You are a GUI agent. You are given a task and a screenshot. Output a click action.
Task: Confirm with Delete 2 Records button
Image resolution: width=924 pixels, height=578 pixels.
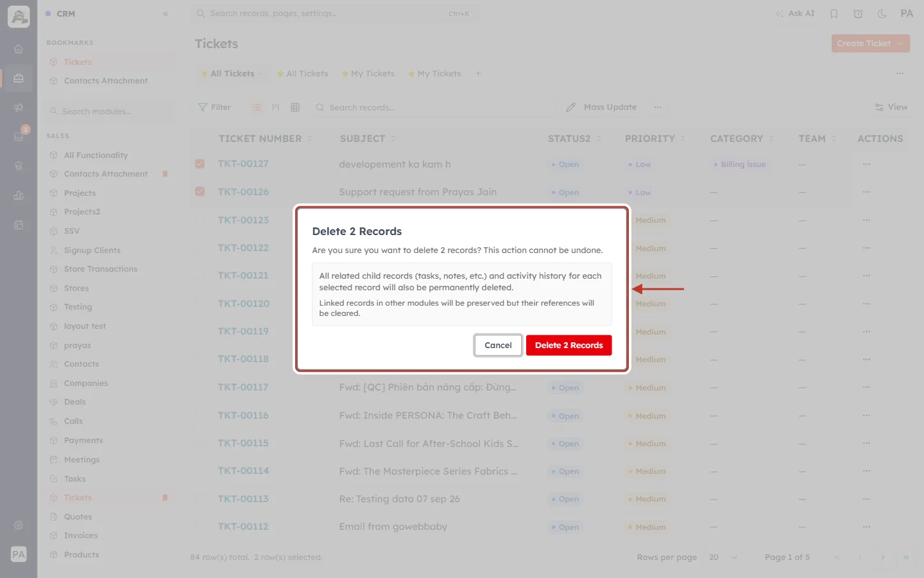tap(569, 346)
